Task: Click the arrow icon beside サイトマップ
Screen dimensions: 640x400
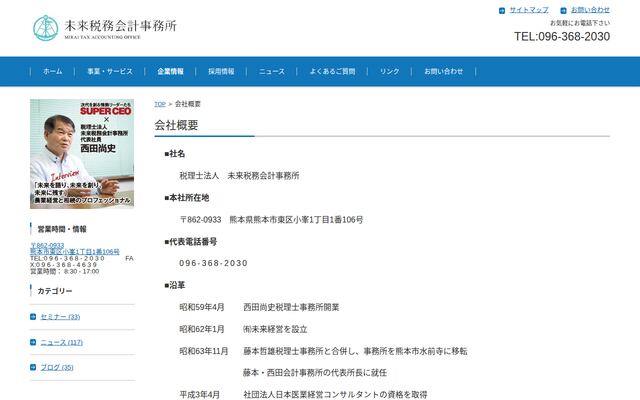Action: [x=502, y=11]
